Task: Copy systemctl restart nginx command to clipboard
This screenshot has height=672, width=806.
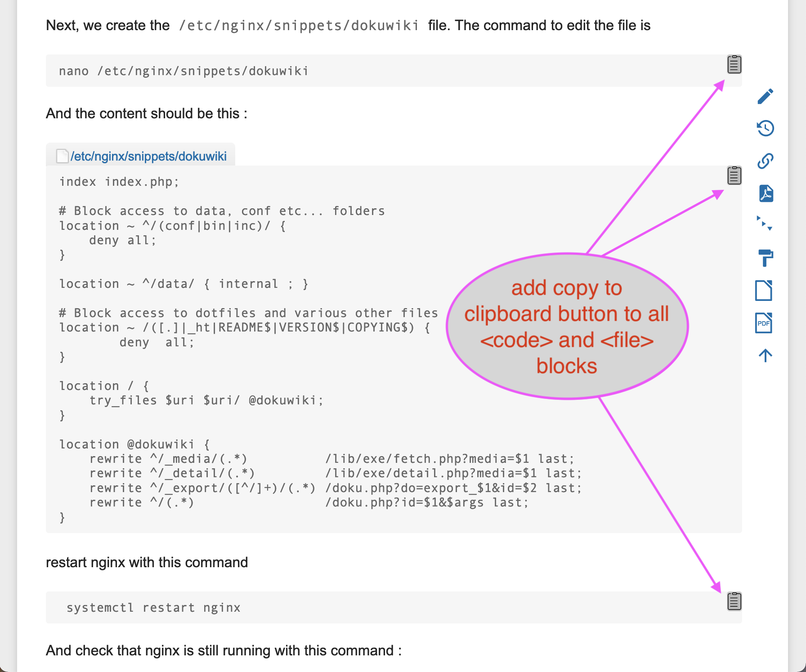Action: click(x=734, y=601)
